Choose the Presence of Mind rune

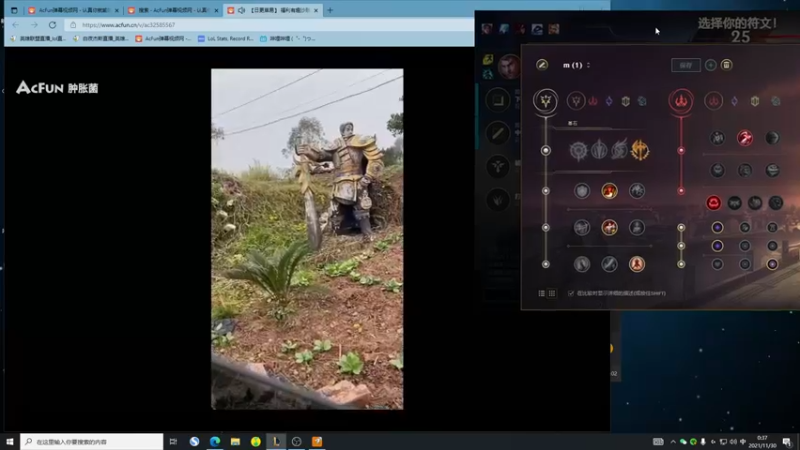(637, 191)
